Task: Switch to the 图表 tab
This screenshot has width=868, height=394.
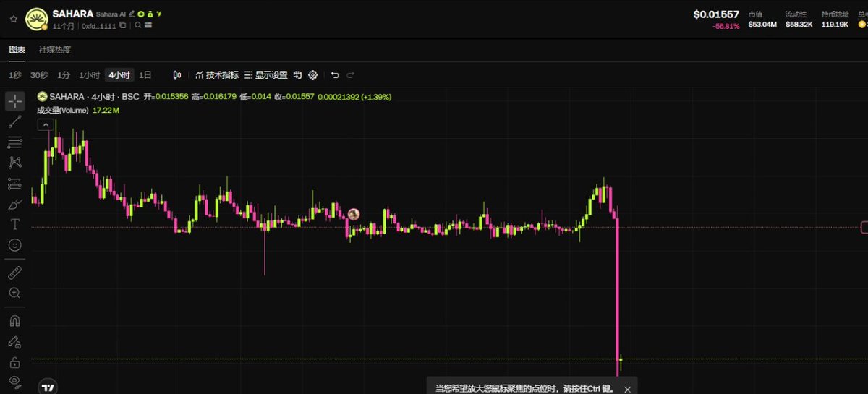Action: point(17,50)
